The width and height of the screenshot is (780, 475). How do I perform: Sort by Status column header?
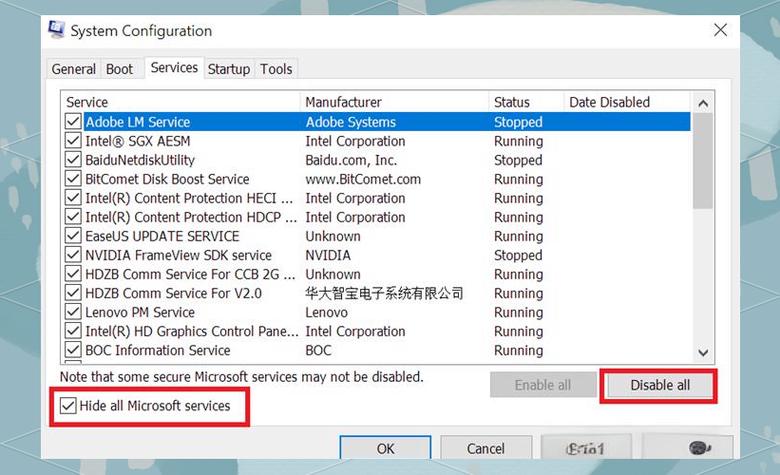(x=526, y=102)
